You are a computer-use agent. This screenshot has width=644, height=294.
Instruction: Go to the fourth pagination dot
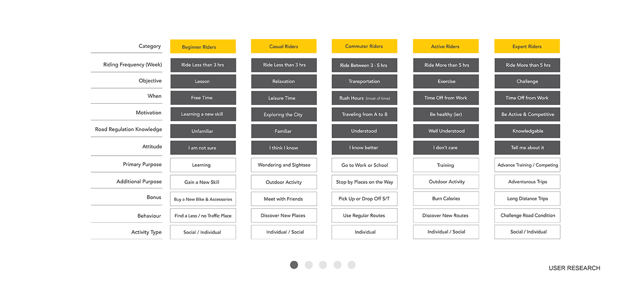338,265
